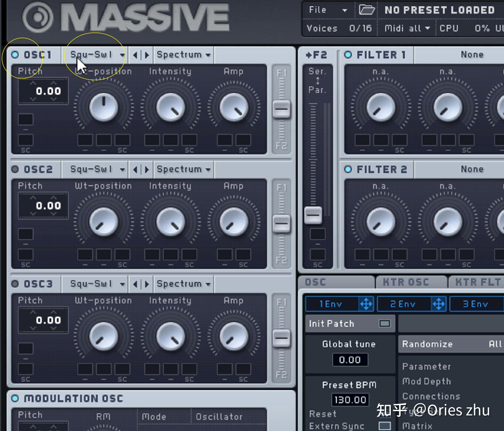Enable the OSC2 oscillator toggle
This screenshot has height=431, width=504.
pyautogui.click(x=15, y=169)
